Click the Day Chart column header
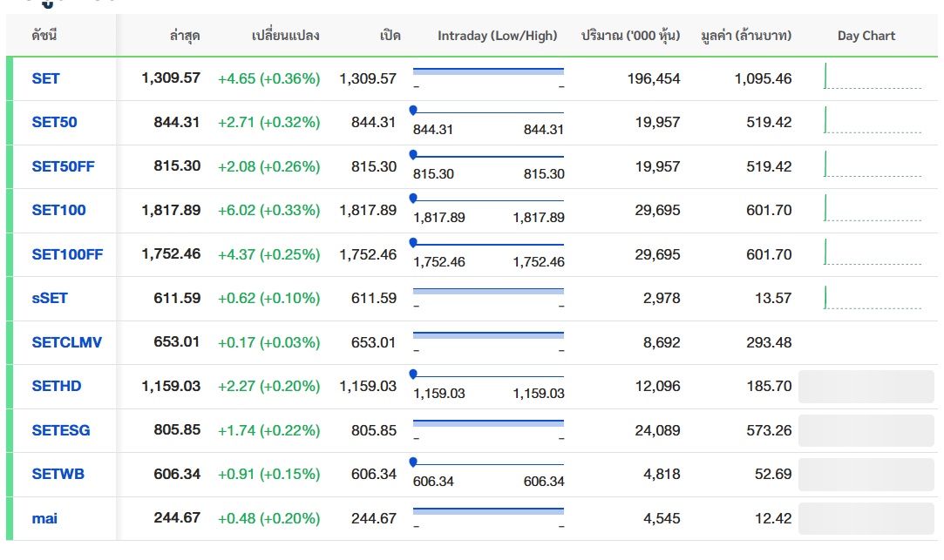944x560 pixels. 866,36
